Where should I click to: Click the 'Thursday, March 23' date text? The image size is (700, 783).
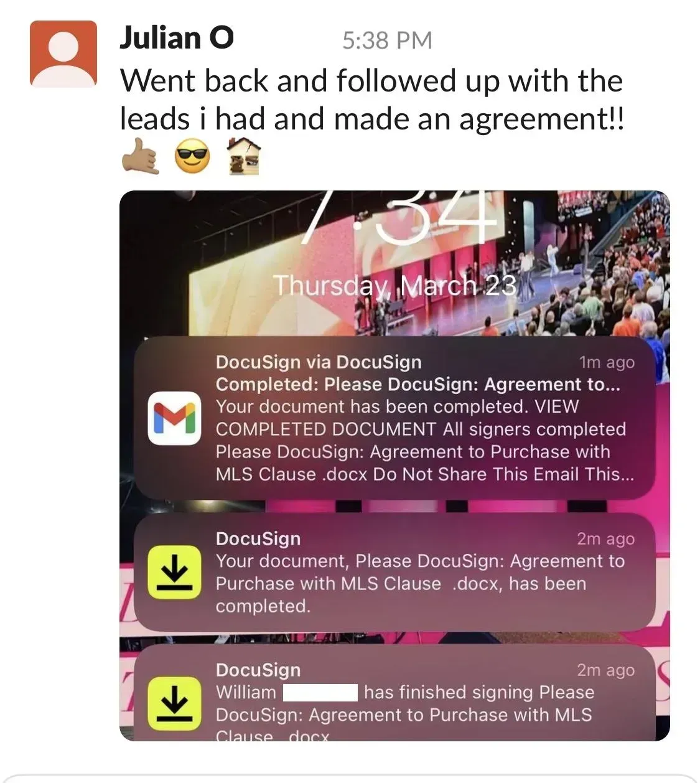395,286
